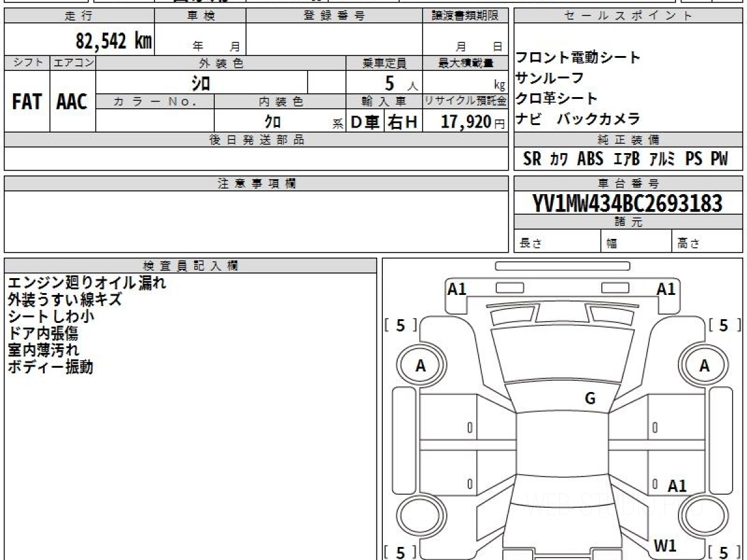Click the 高さ dimension label
Viewport: 747px width, 560px height.
pyautogui.click(x=688, y=244)
